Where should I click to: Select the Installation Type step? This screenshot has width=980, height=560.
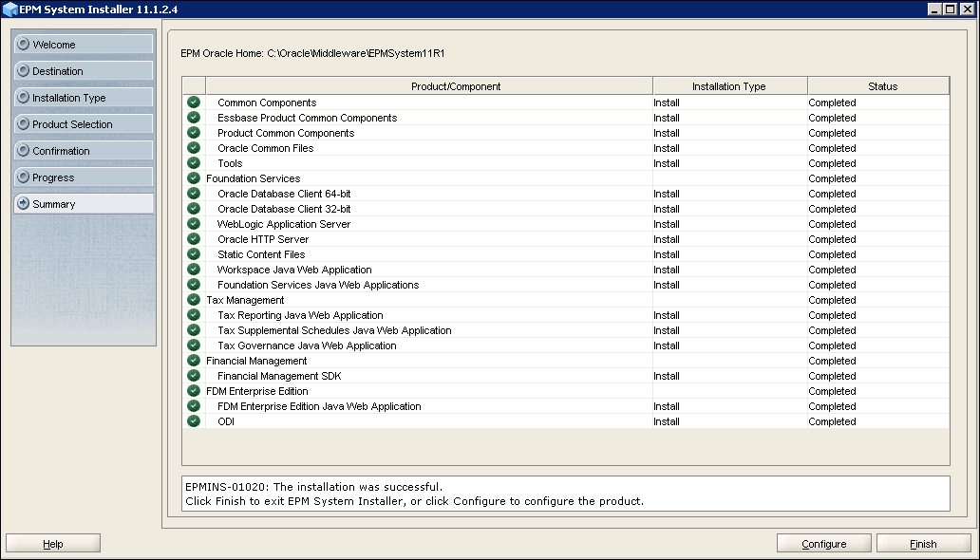coord(84,98)
